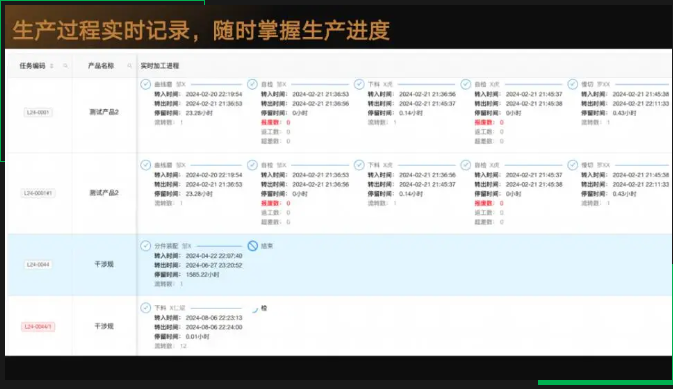Open the red task code tag L24-0044/1
Viewport: 673px width, 389px height.
click(38, 327)
